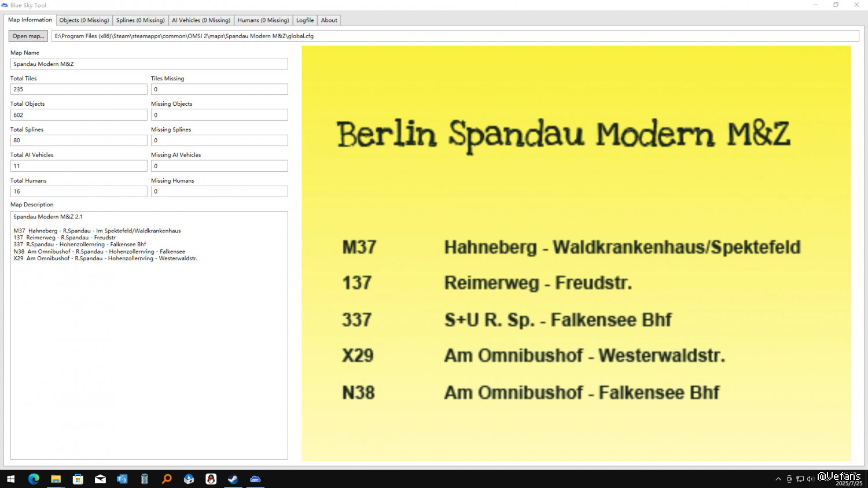
Task: Open the Splines (0 Missing) tab
Action: coord(140,20)
